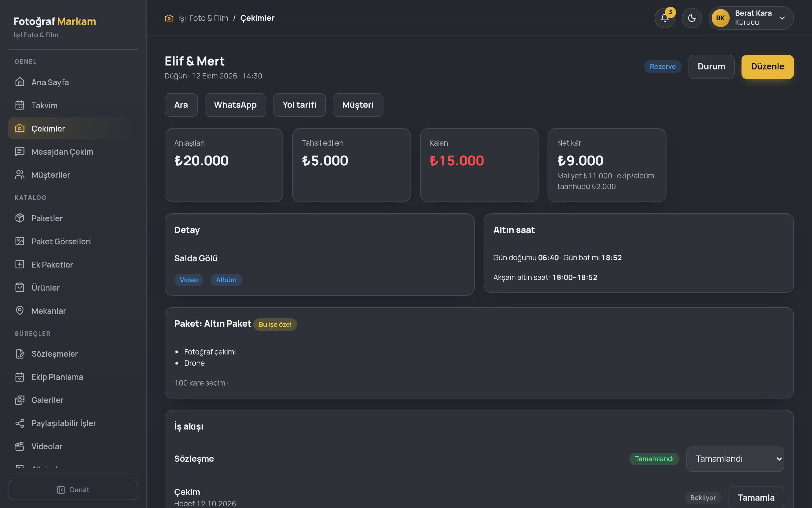
Task: Open Takvim calendar icon in sidebar
Action: click(20, 105)
